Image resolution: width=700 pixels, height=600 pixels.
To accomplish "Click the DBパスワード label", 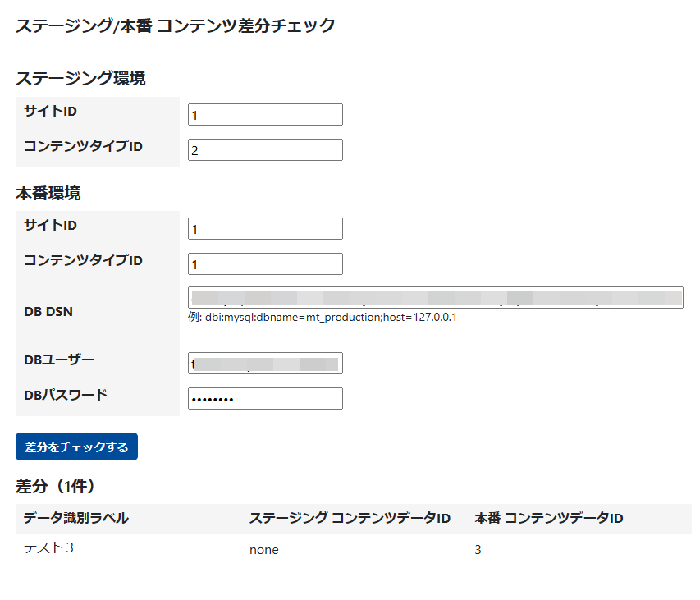I will tap(66, 394).
